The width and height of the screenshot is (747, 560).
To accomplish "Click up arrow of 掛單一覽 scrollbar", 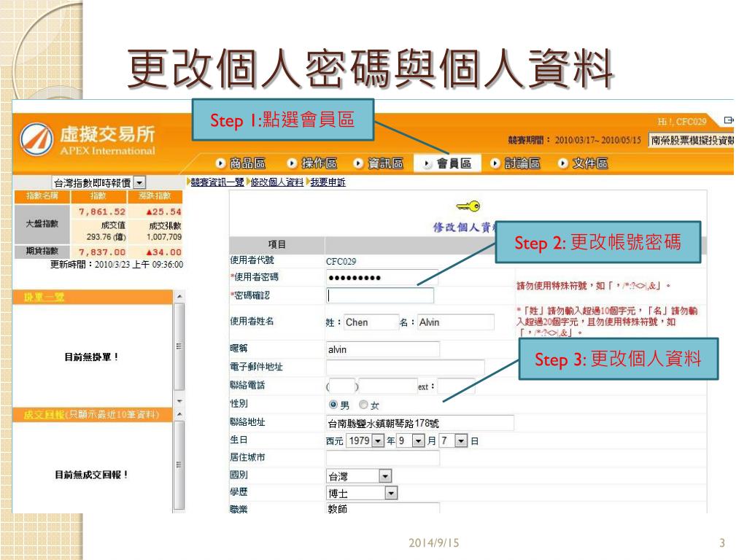I will [x=179, y=296].
